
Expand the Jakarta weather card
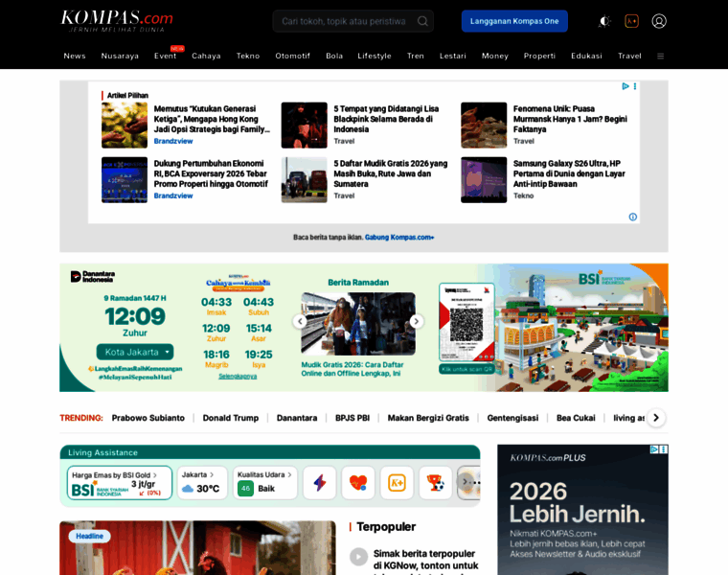point(202,483)
